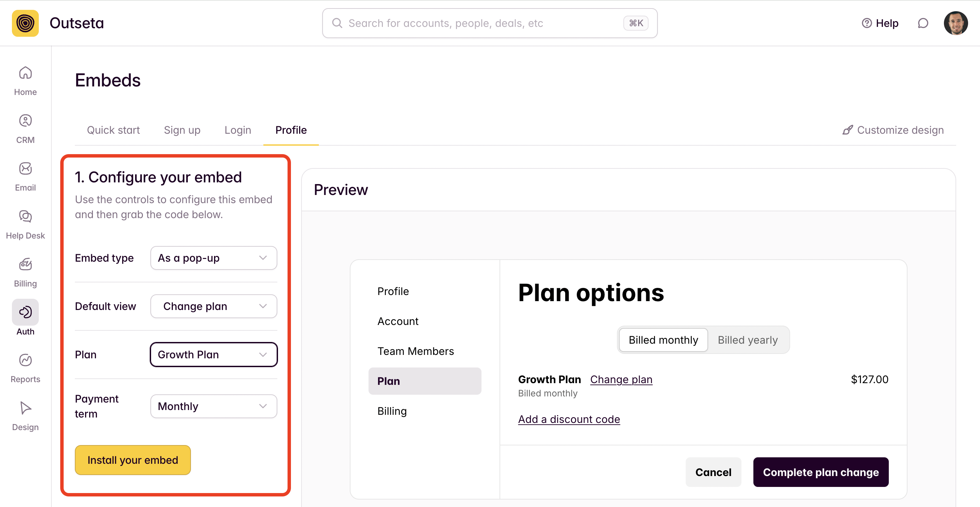This screenshot has height=507, width=980.
Task: Open the Design cursor icon
Action: click(x=25, y=408)
